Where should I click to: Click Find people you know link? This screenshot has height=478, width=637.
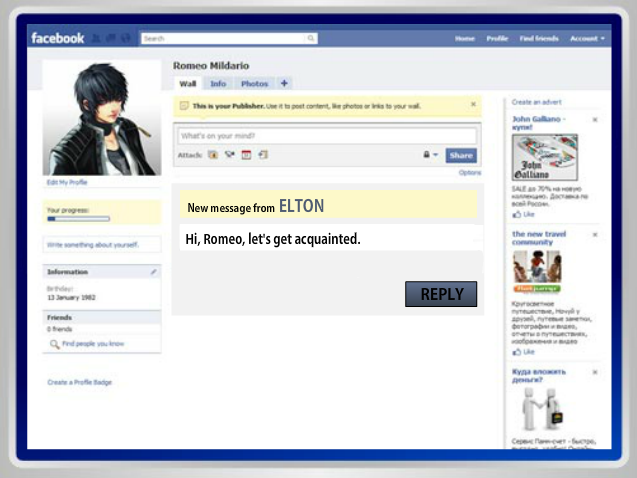[93, 344]
